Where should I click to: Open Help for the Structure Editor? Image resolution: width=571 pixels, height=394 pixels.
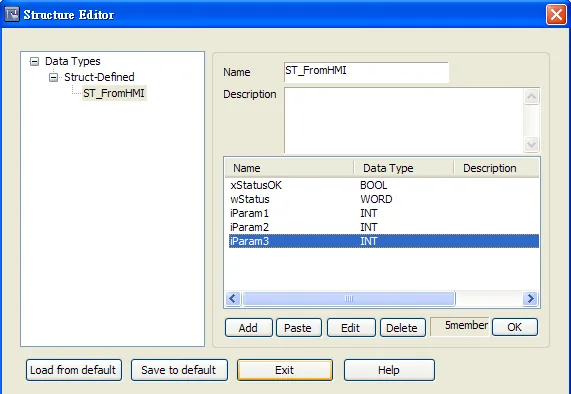(389, 370)
